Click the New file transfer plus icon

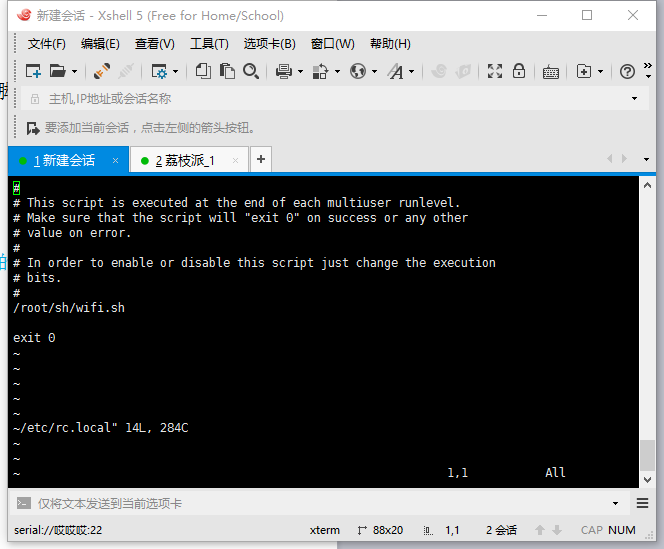[584, 71]
